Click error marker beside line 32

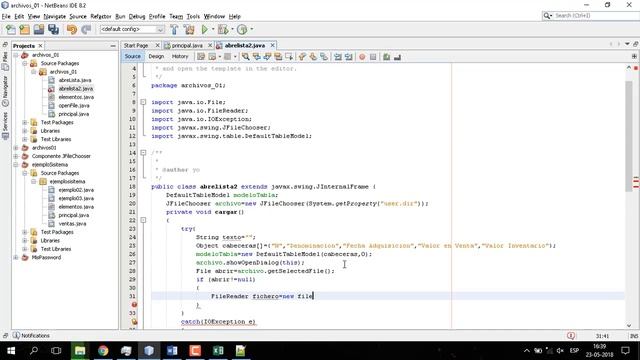[x=134, y=304]
